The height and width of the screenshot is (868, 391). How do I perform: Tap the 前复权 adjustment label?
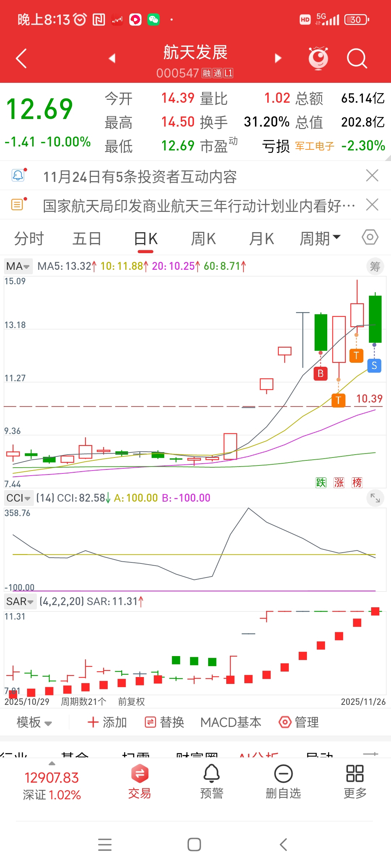pyautogui.click(x=131, y=702)
